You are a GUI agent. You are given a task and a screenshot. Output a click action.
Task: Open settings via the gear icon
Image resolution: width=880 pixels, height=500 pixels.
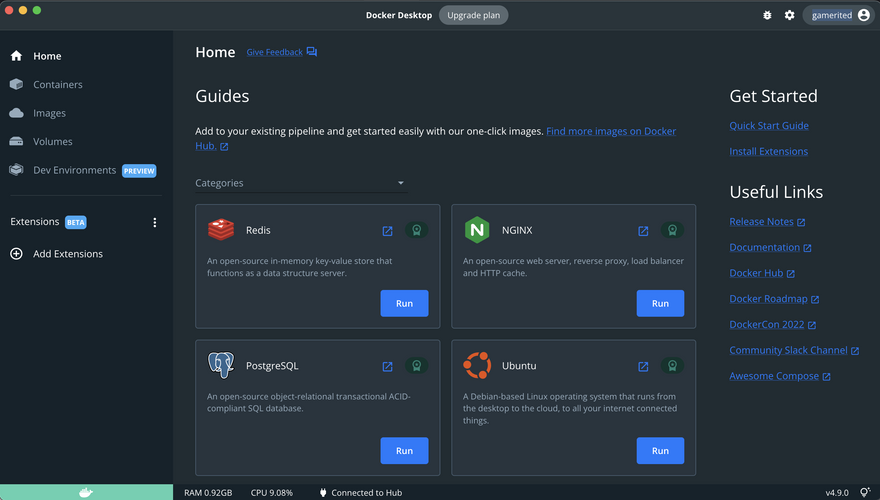tap(789, 15)
